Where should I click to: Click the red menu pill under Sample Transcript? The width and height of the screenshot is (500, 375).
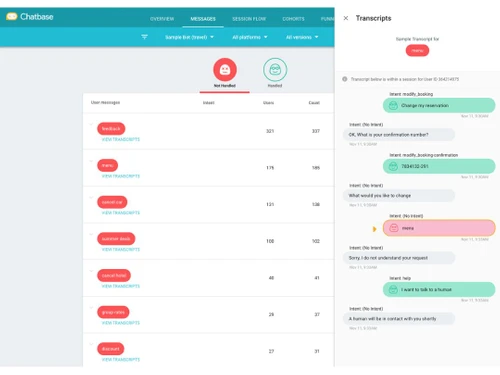coord(417,51)
